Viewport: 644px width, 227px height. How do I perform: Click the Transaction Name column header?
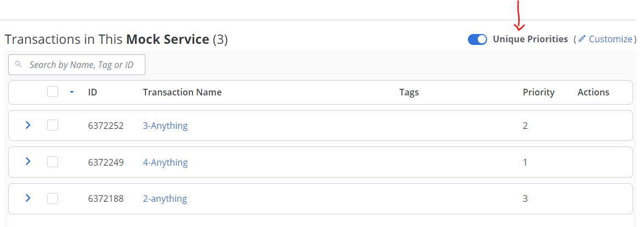tap(182, 92)
